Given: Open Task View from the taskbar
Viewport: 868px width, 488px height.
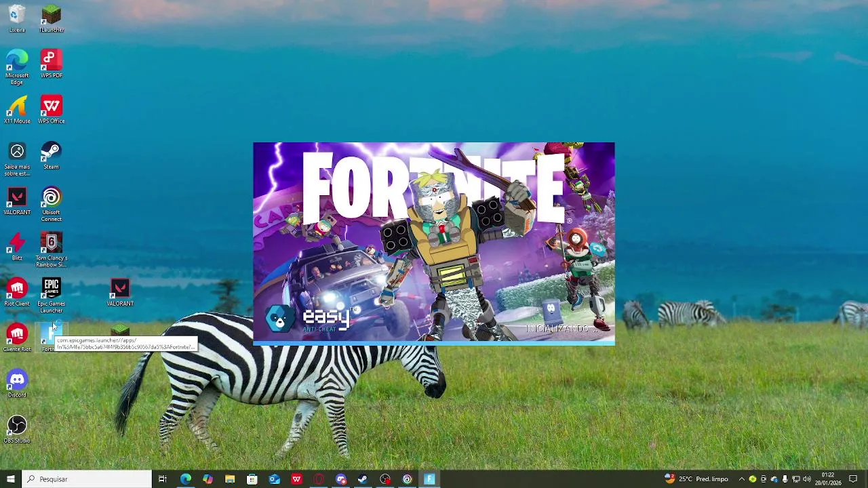Looking at the screenshot, I should click(x=163, y=479).
